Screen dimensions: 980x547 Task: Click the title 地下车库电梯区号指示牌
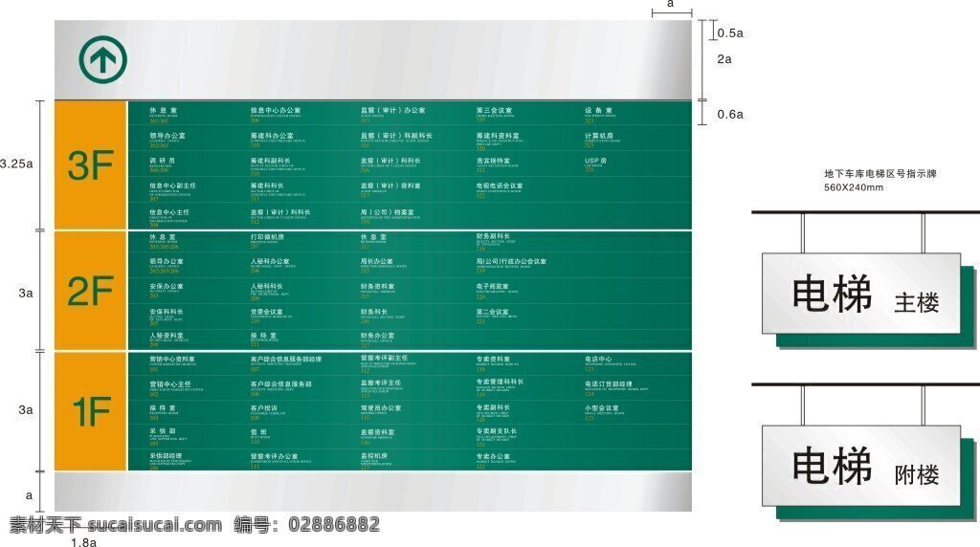click(x=880, y=174)
